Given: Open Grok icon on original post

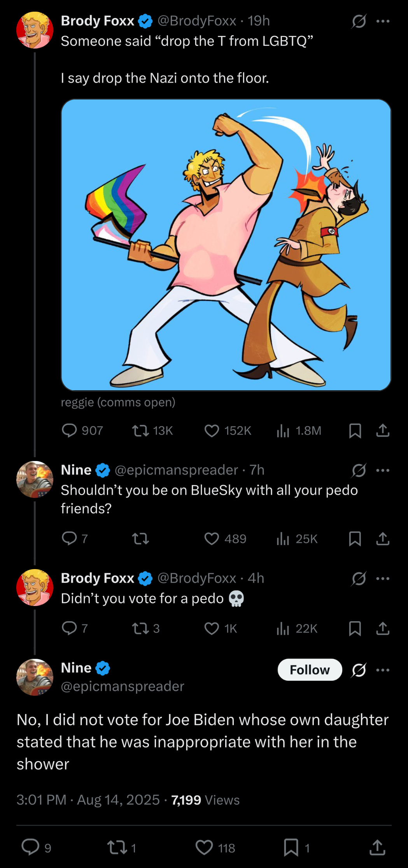Looking at the screenshot, I should tap(359, 21).
